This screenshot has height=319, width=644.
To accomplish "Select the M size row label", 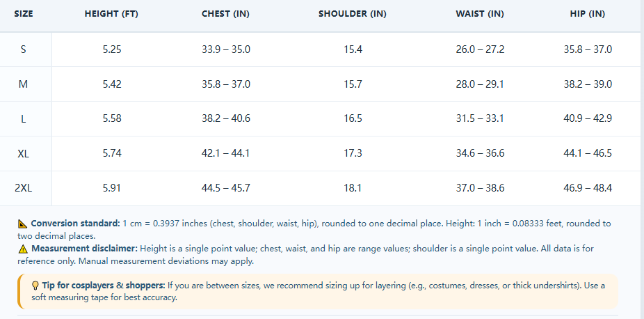I will pos(24,84).
